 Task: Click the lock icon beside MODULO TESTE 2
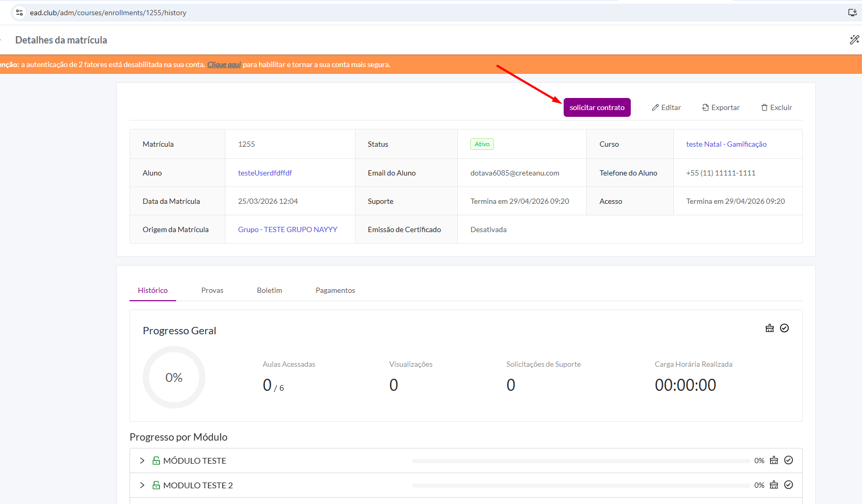coord(156,485)
